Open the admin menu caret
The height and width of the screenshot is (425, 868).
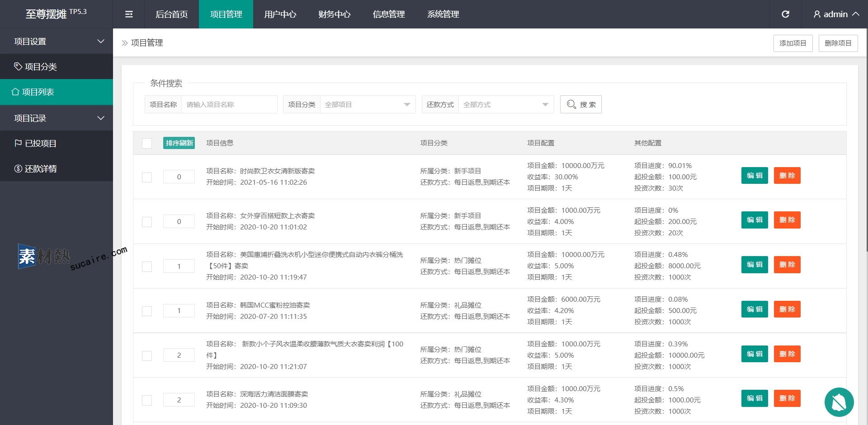pyautogui.click(x=856, y=14)
